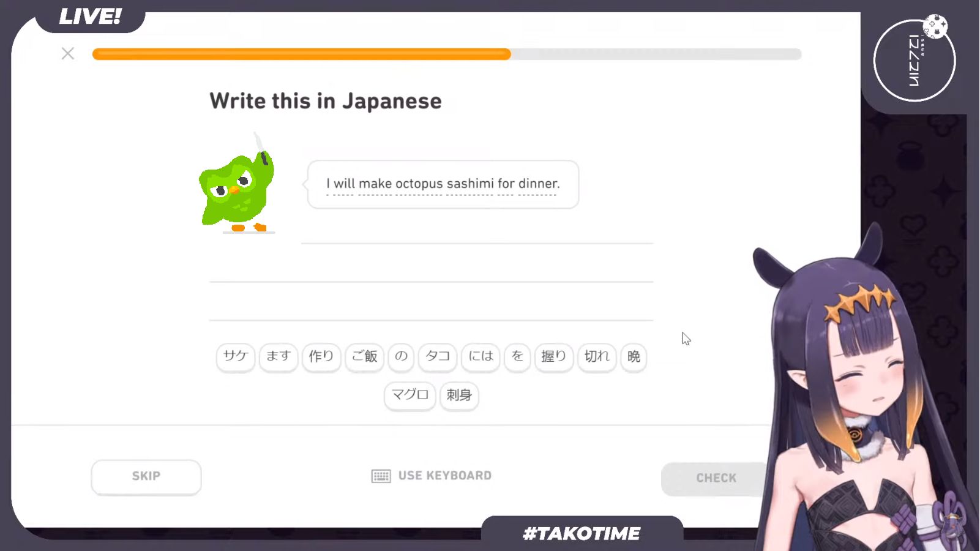
Task: Click the SKIP button
Action: 146,477
